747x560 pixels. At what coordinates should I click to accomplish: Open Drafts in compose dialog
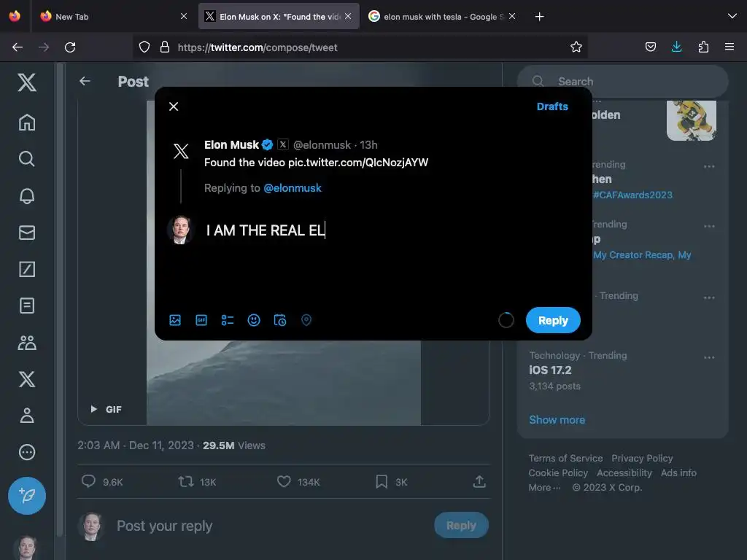[552, 106]
